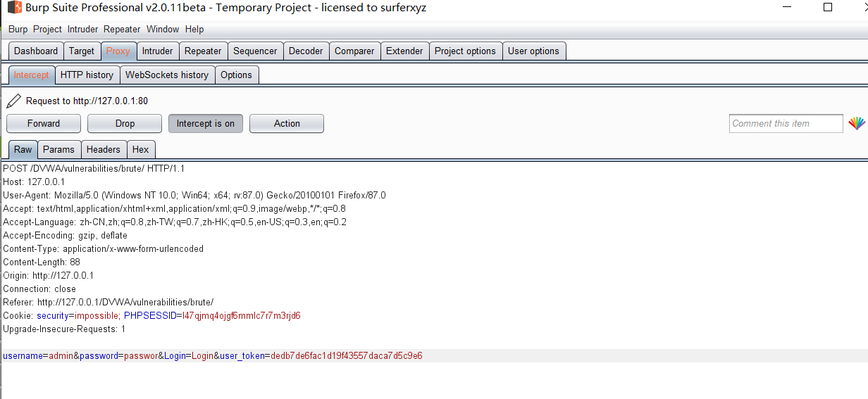868x399 pixels.
Task: Switch to the Hex view tab
Action: tap(141, 149)
